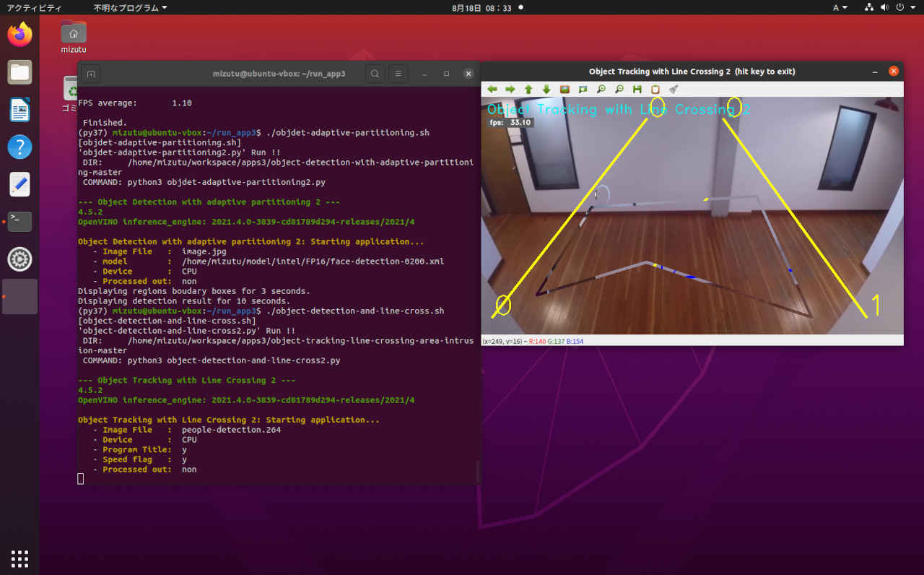The height and width of the screenshot is (575, 924).
Task: Open the terminal search button
Action: [x=375, y=74]
